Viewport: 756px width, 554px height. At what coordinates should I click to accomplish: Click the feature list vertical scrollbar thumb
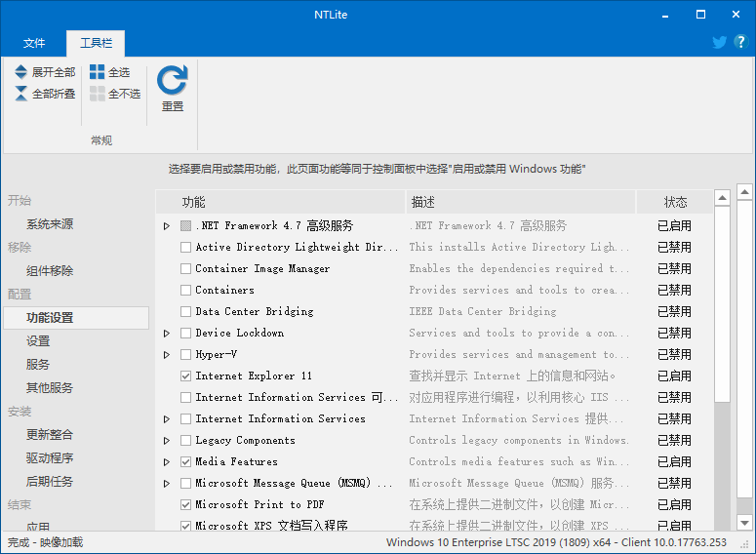click(x=722, y=302)
